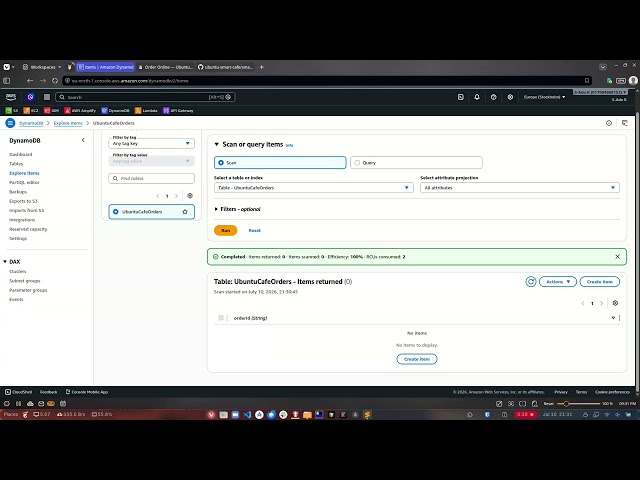Collapse the DAX navigation group

pyautogui.click(x=5, y=262)
